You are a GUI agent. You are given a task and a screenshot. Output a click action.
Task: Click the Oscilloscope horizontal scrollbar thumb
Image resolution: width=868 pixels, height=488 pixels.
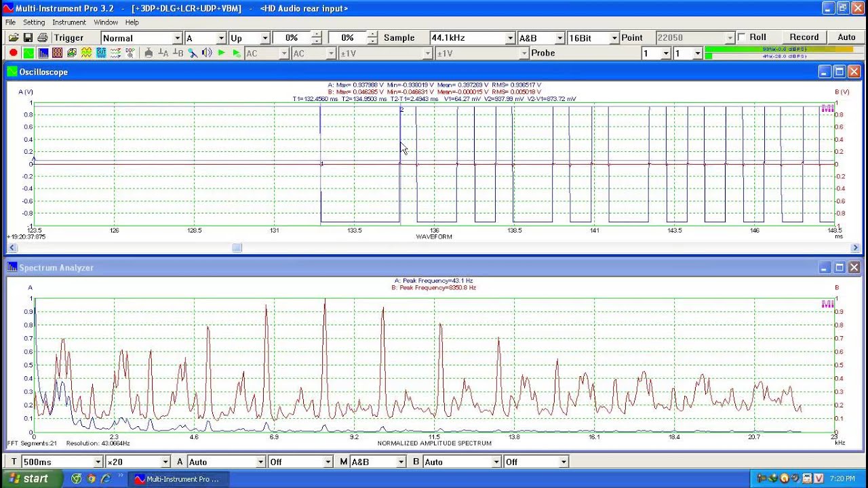[x=237, y=247]
